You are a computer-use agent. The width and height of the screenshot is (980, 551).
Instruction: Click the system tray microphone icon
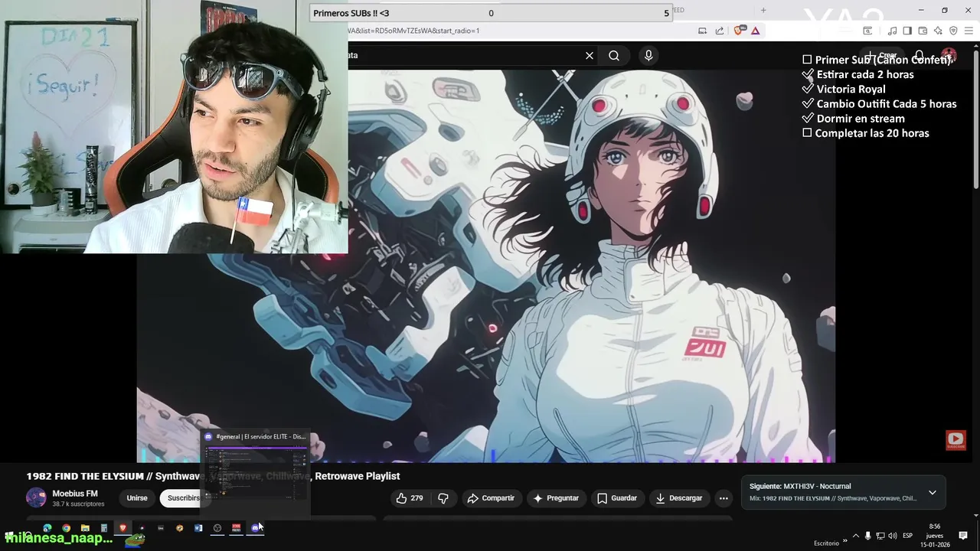pos(867,536)
